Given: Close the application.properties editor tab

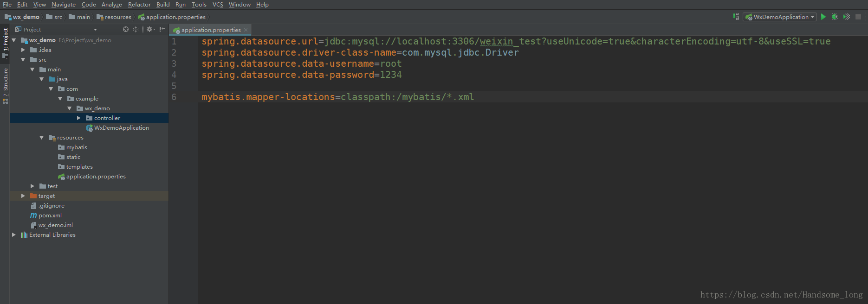Looking at the screenshot, I should click(x=246, y=30).
